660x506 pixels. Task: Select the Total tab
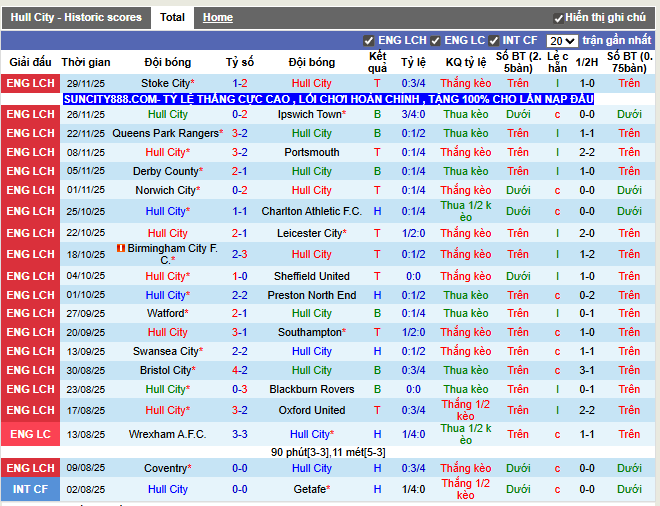point(172,18)
